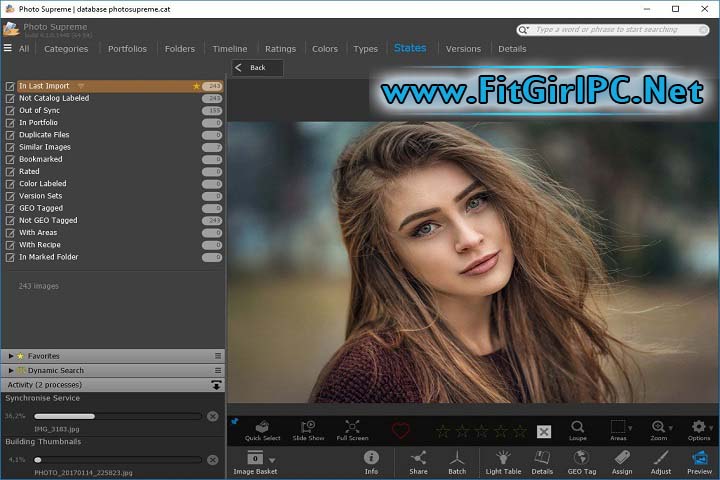Image resolution: width=720 pixels, height=480 pixels.
Task: Enter Full Screen view
Action: click(352, 430)
